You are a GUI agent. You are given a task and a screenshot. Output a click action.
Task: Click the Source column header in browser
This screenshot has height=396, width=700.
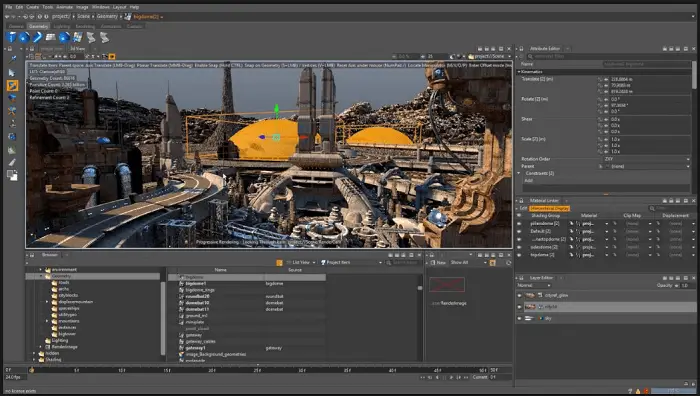coord(295,270)
